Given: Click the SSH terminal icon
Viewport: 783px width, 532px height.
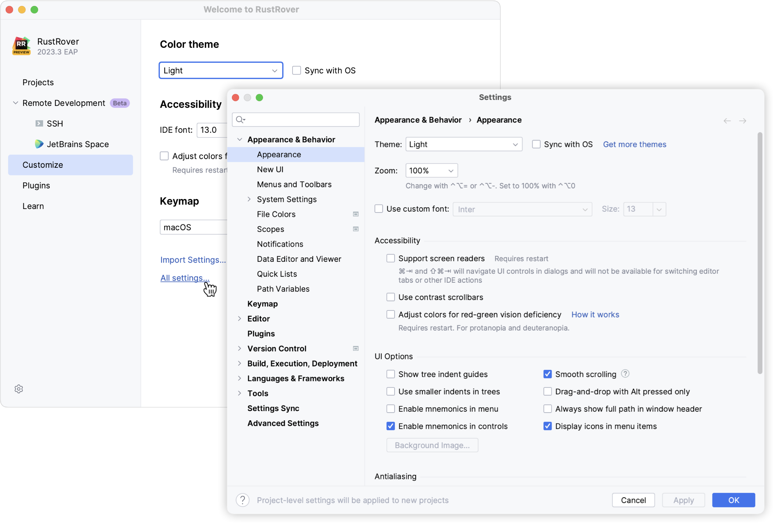Looking at the screenshot, I should [39, 124].
